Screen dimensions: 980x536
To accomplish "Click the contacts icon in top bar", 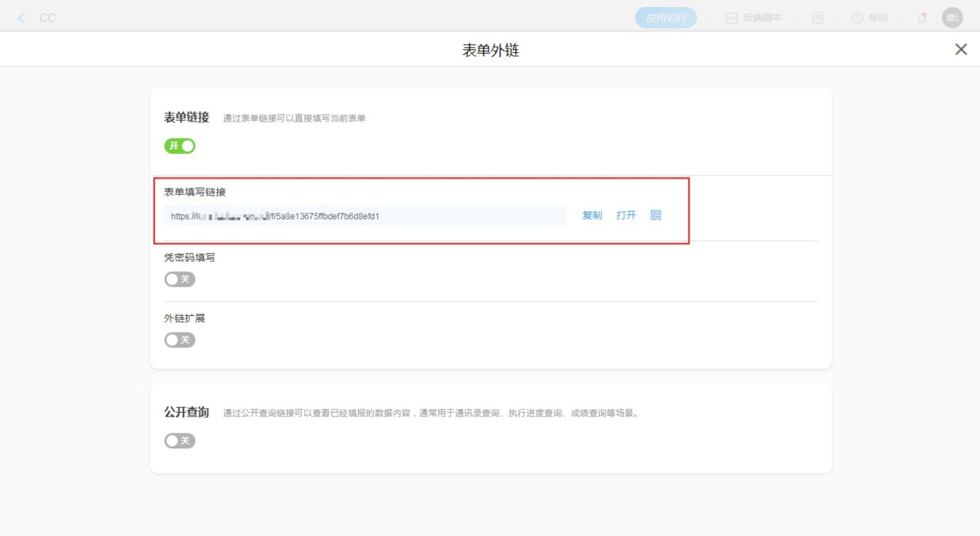I will click(x=818, y=18).
